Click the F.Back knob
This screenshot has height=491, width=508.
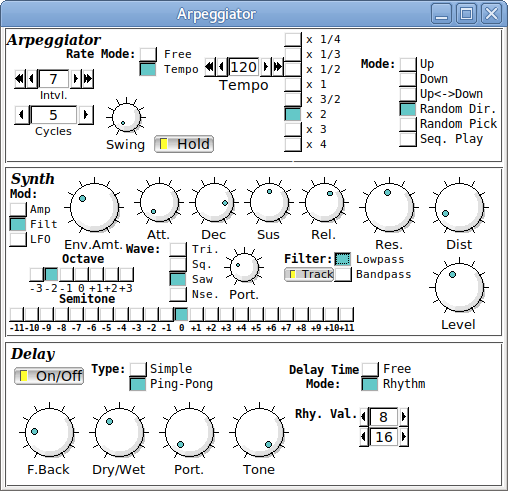(x=49, y=432)
